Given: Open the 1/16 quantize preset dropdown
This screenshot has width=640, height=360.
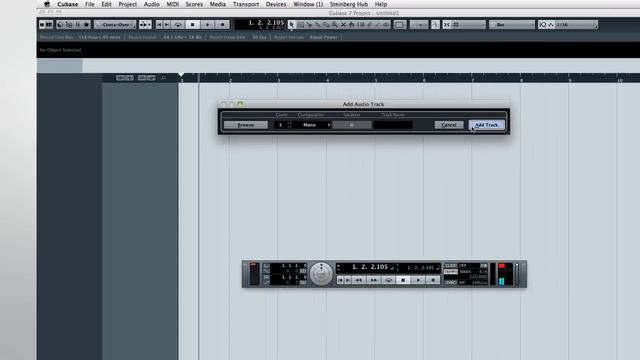Looking at the screenshot, I should click(576, 24).
